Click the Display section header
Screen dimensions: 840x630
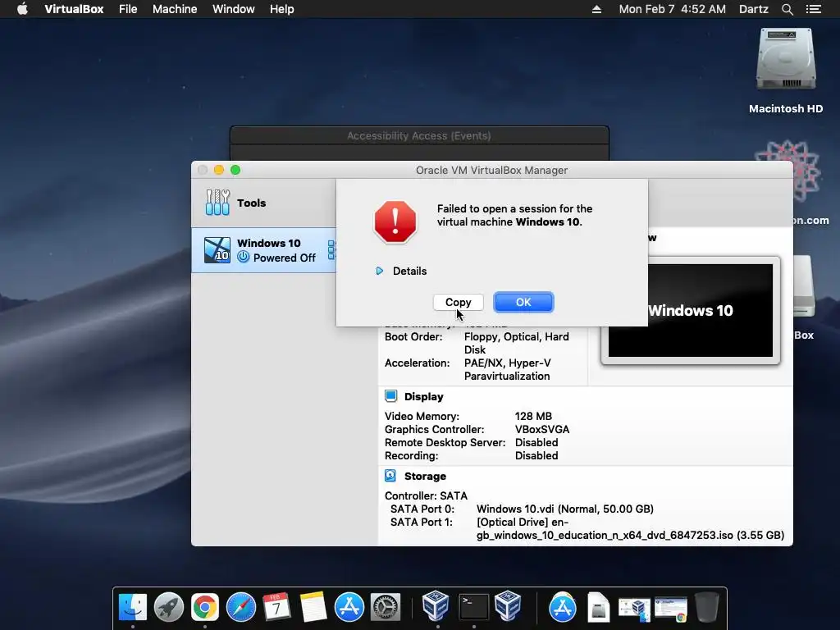coord(424,396)
